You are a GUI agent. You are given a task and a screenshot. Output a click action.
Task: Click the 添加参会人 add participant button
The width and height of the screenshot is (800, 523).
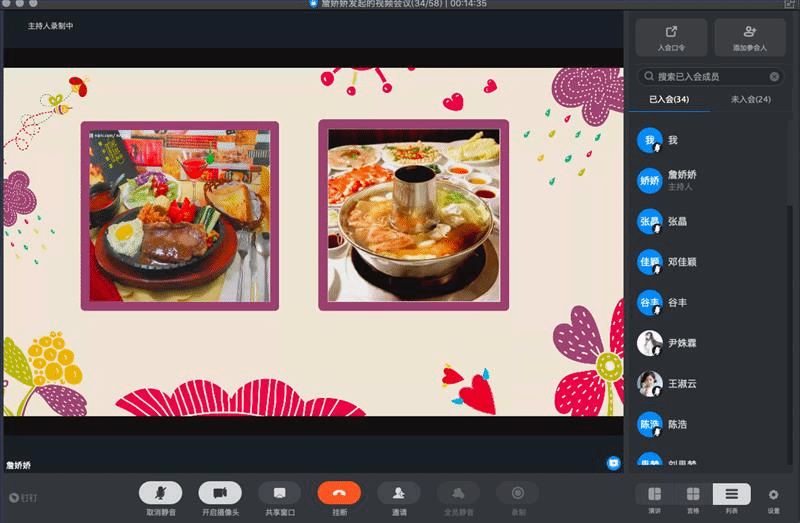click(749, 37)
